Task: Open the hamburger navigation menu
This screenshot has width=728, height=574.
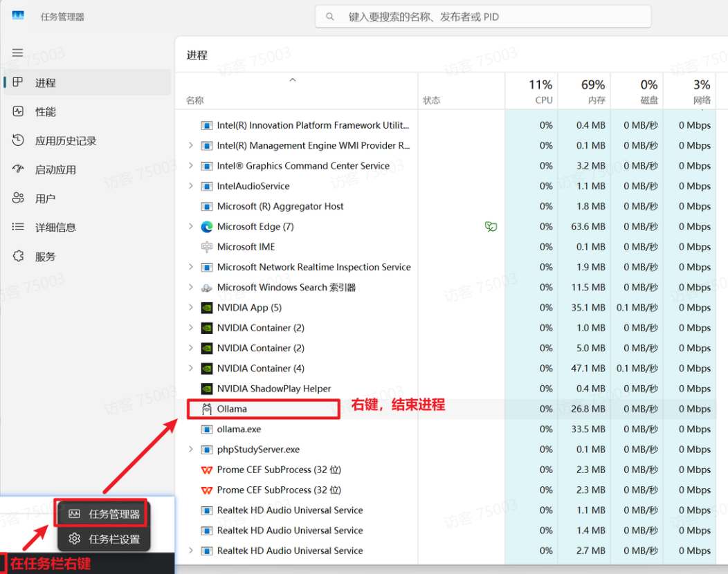Action: [x=17, y=53]
